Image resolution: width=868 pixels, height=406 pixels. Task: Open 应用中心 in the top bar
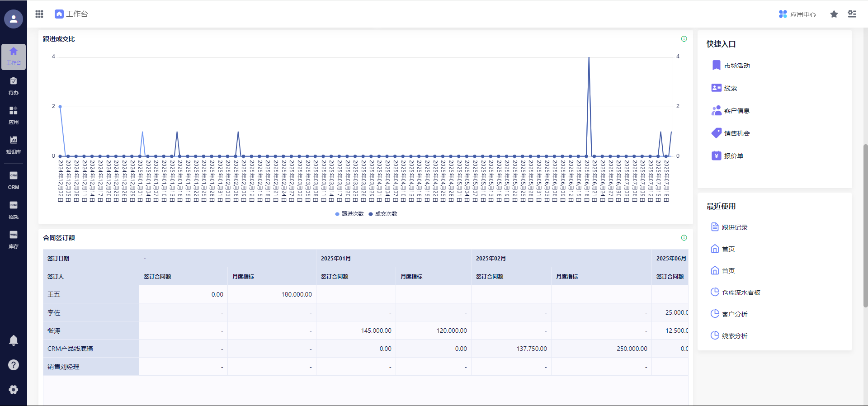tap(797, 14)
